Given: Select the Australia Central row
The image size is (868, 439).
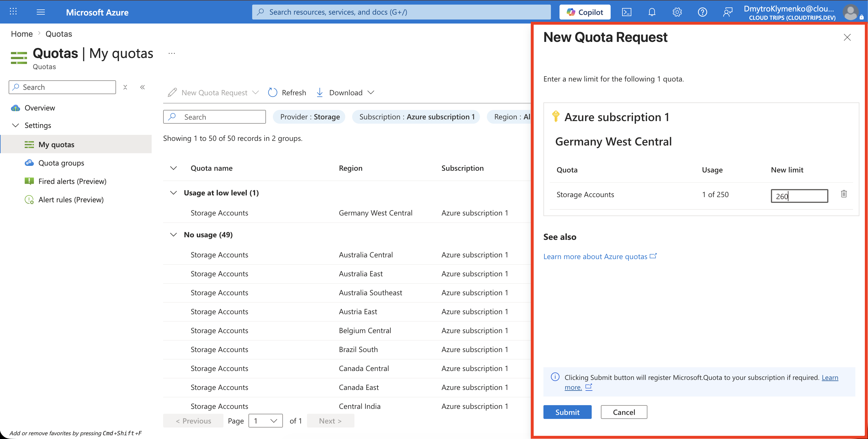Looking at the screenshot, I should (x=347, y=255).
